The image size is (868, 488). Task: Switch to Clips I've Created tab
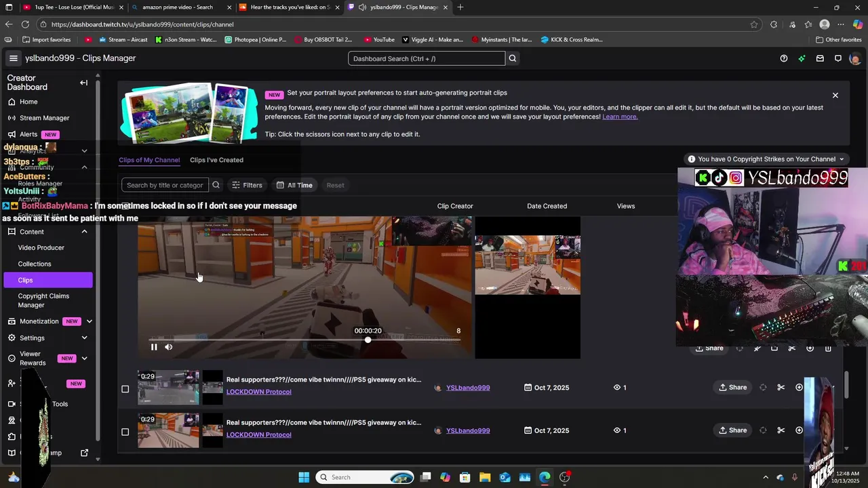click(216, 160)
